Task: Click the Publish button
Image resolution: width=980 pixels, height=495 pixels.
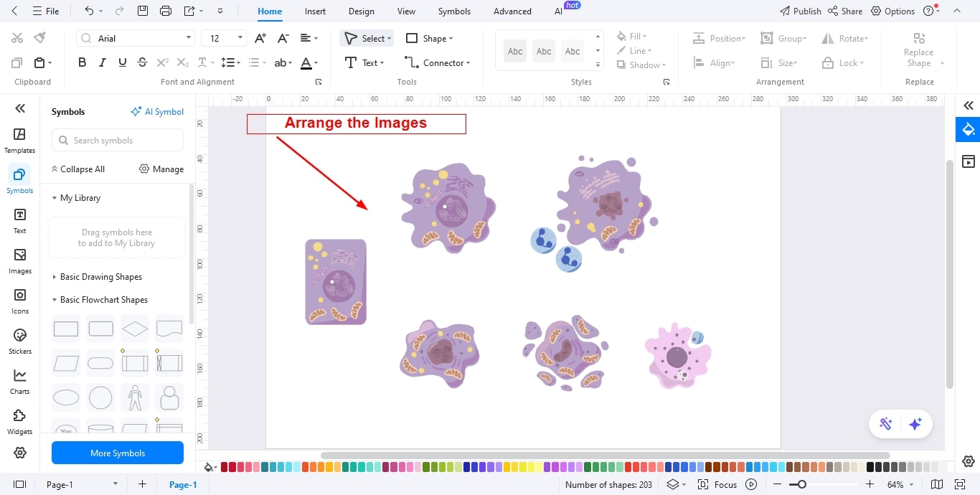Action: point(801,11)
